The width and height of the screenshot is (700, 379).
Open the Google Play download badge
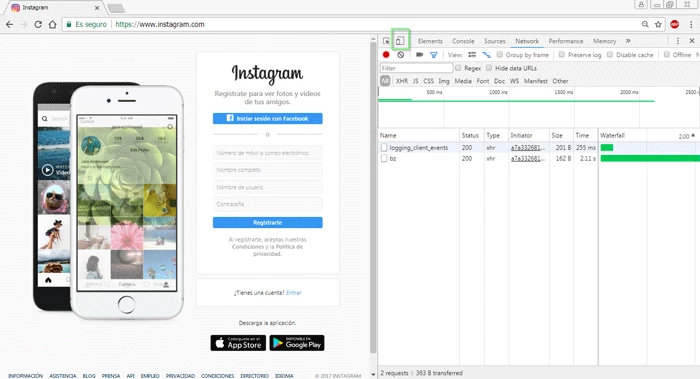coord(297,343)
